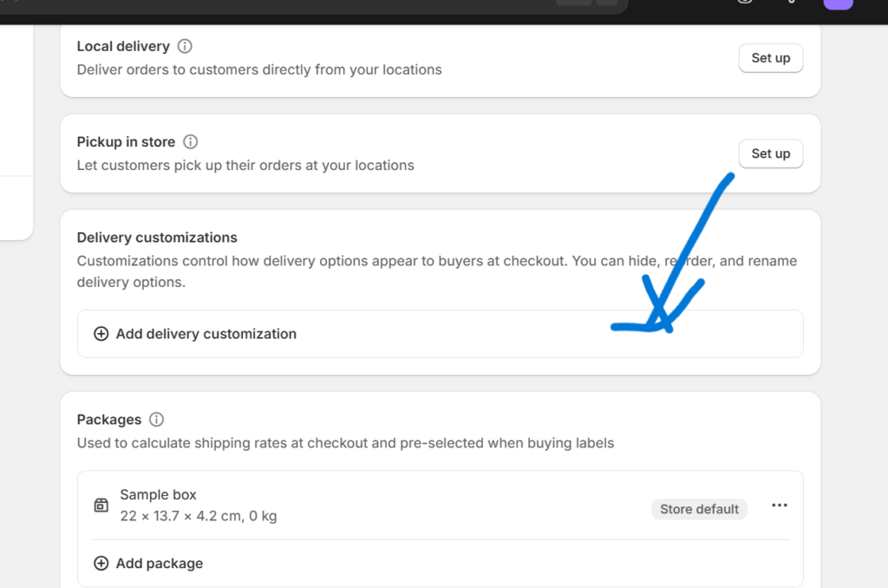The height and width of the screenshot is (588, 888).
Task: Click the plus circle icon for Add package
Action: (101, 564)
